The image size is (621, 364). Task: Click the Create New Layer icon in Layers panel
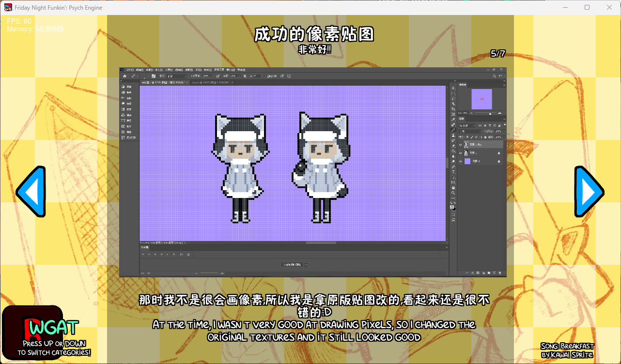[495, 273]
